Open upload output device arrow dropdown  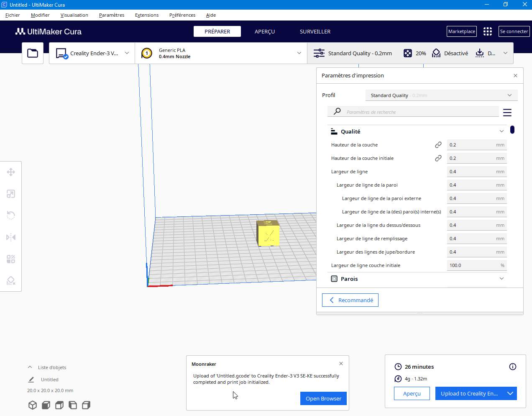pyautogui.click(x=510, y=393)
